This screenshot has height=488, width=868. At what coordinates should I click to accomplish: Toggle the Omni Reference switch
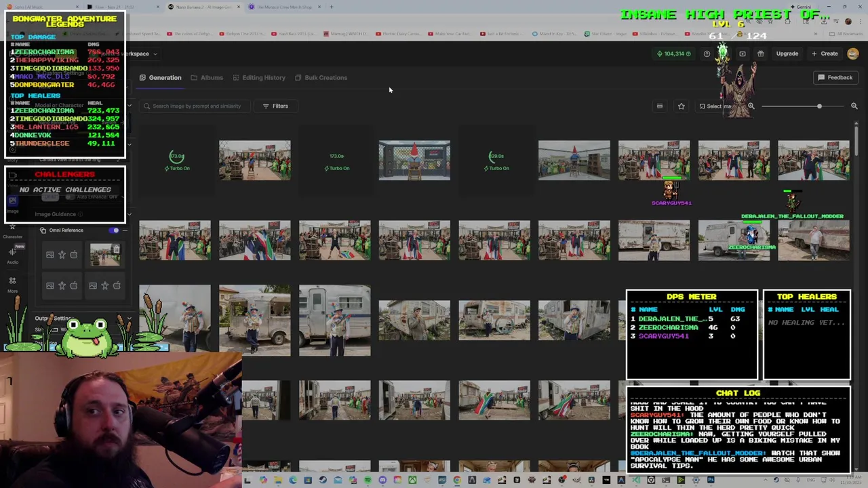click(x=114, y=230)
